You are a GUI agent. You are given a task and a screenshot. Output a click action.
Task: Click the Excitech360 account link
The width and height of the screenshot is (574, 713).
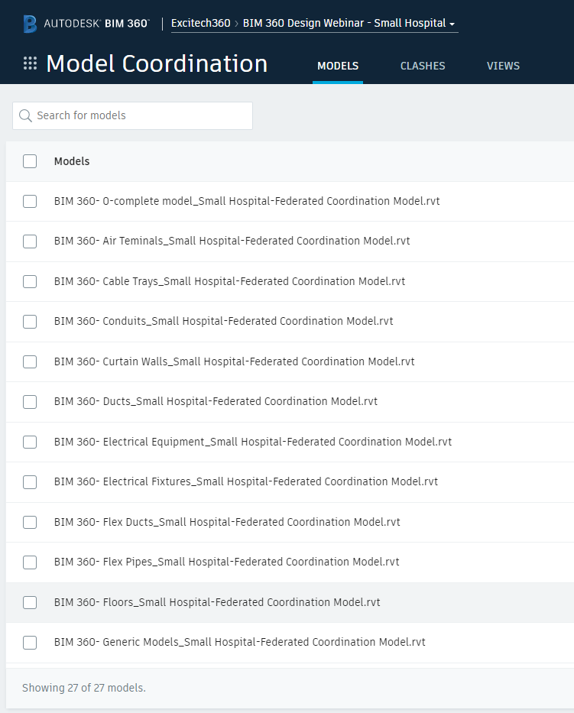pyautogui.click(x=201, y=23)
